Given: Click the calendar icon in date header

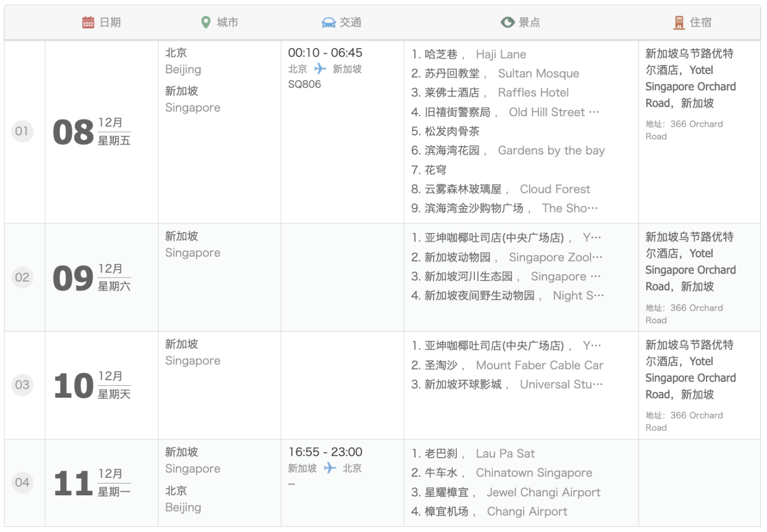Looking at the screenshot, I should pos(88,22).
